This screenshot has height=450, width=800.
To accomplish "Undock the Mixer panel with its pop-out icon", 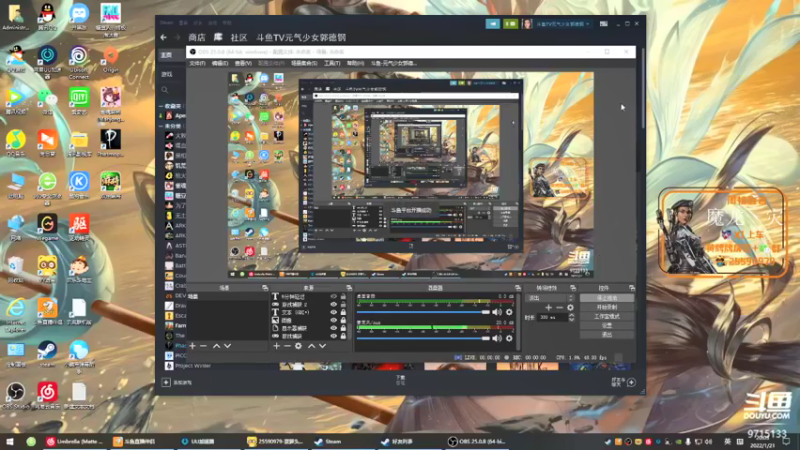I will pos(517,288).
